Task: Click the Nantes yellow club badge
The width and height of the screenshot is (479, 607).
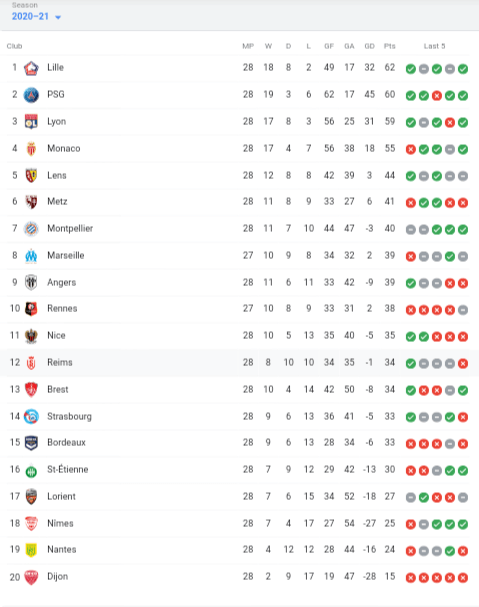Action: pos(31,550)
